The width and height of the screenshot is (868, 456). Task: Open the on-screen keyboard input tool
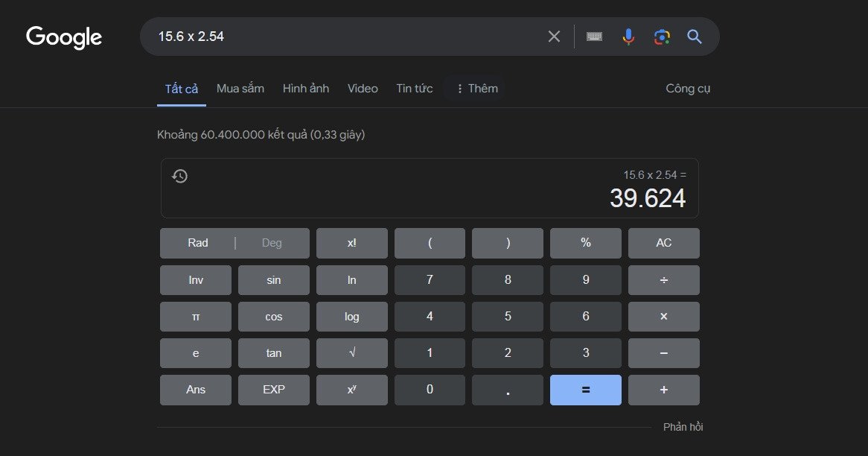(x=594, y=37)
